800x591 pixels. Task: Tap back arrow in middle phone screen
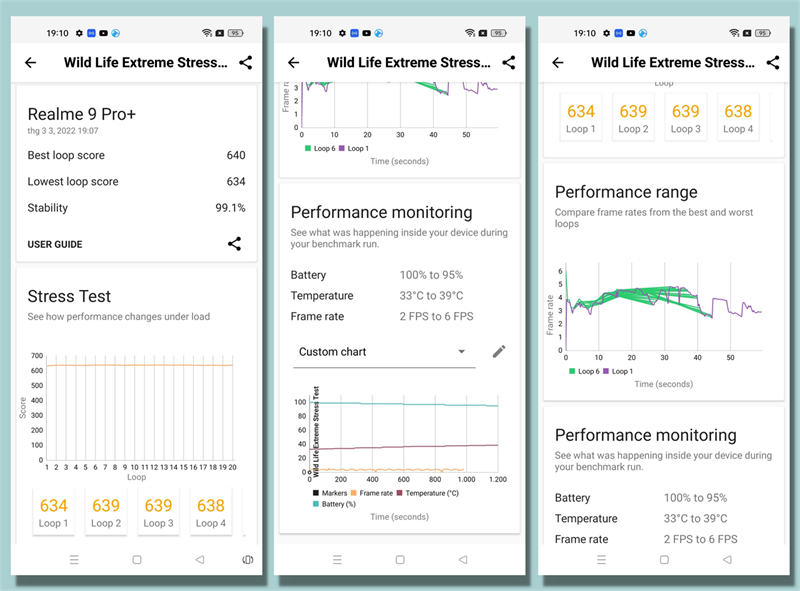click(x=294, y=63)
